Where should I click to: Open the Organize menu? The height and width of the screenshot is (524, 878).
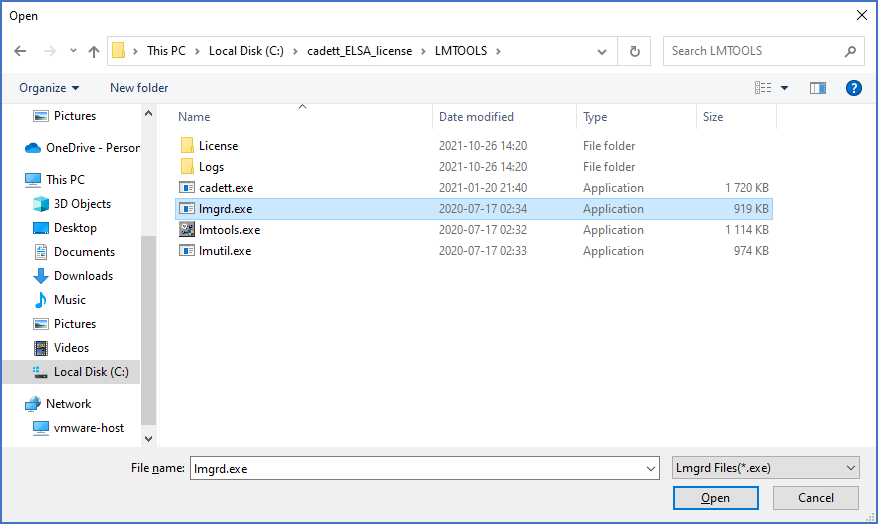(x=49, y=88)
